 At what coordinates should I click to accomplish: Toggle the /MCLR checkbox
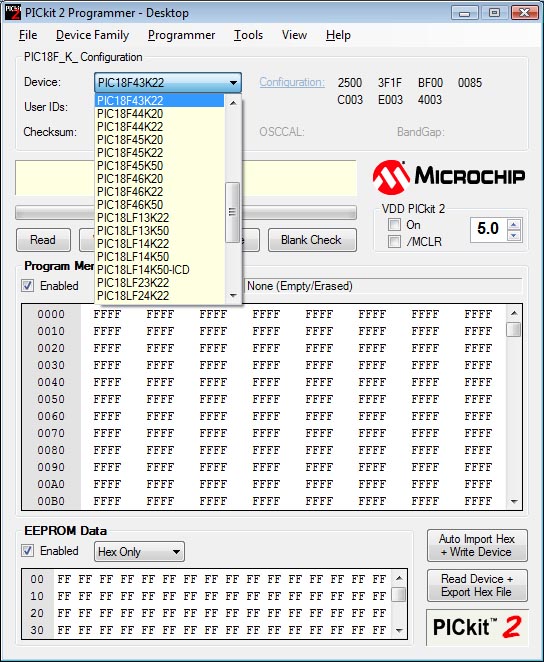click(x=394, y=241)
